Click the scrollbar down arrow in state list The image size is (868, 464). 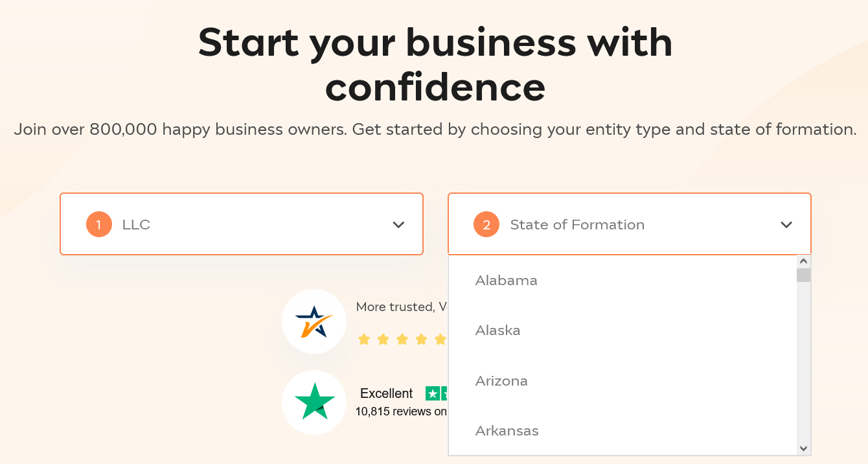(x=804, y=448)
